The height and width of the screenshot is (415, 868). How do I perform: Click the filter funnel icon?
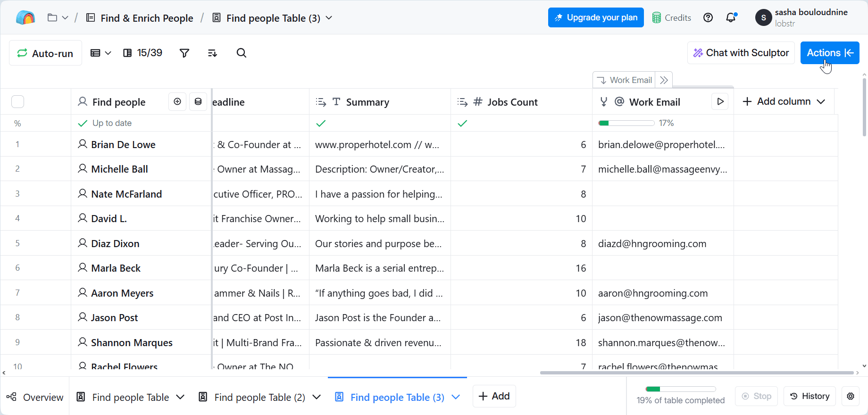(184, 53)
